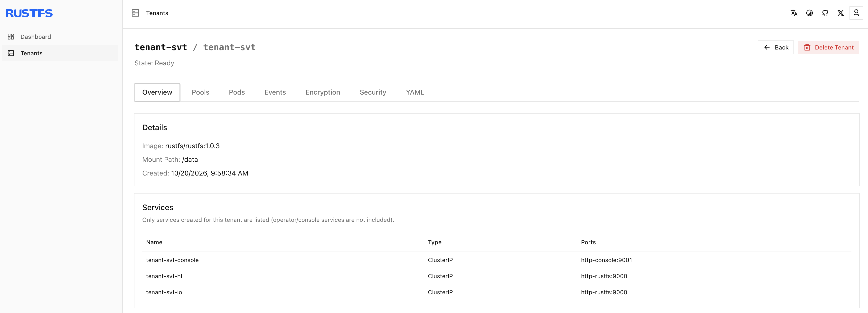868x313 pixels.
Task: Go to Dashboard in sidebar
Action: tap(60, 36)
